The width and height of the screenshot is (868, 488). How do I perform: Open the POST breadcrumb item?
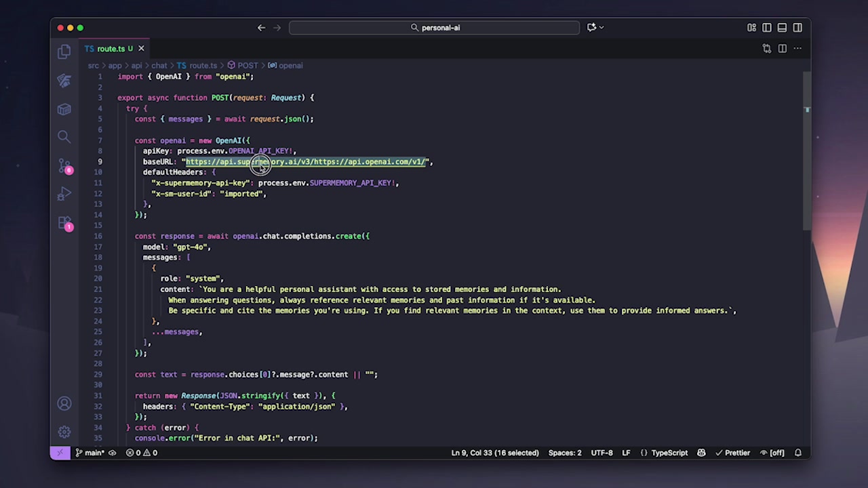click(x=248, y=65)
